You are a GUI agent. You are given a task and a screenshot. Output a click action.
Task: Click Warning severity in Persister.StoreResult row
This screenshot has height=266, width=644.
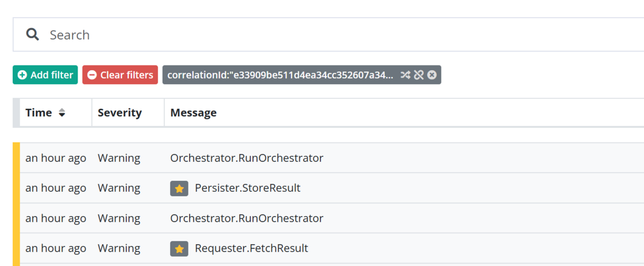coord(118,188)
